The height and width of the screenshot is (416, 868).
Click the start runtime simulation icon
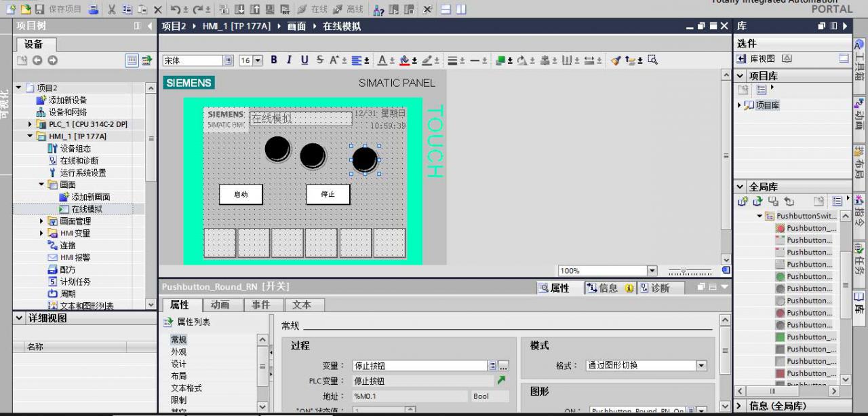pyautogui.click(x=285, y=10)
